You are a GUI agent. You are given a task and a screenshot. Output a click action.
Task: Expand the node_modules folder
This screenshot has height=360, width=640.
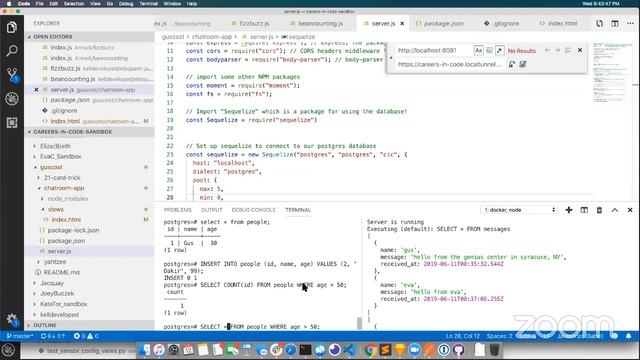click(x=68, y=199)
